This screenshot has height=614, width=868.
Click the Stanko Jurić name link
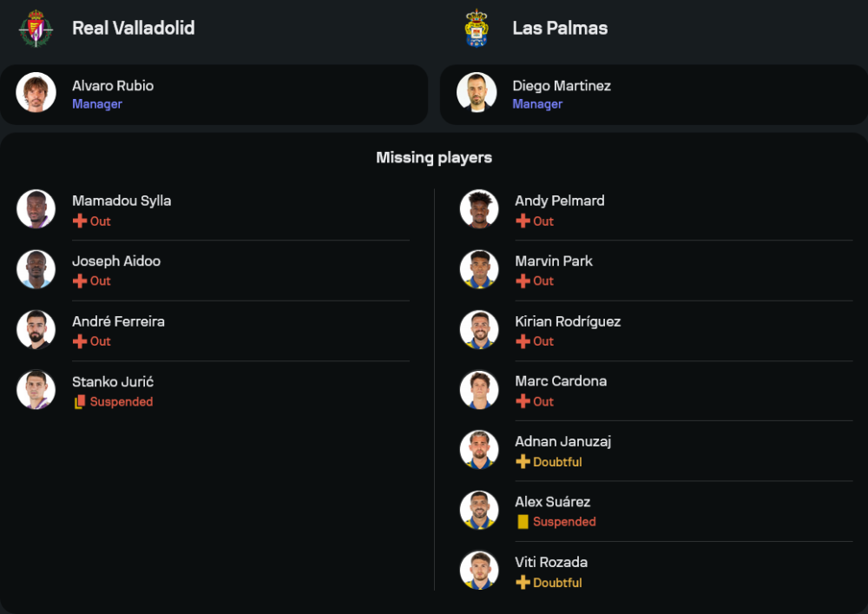[113, 381]
